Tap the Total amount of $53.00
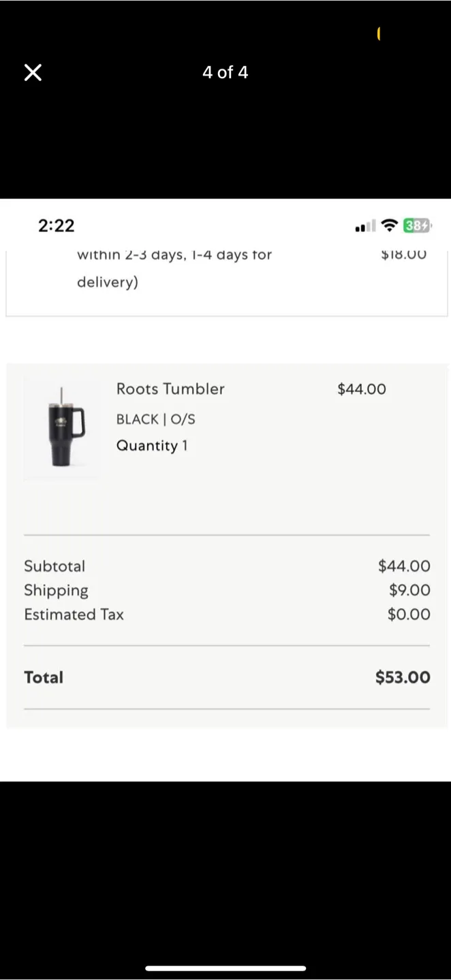Screen dimensions: 451x980 pyautogui.click(x=402, y=676)
